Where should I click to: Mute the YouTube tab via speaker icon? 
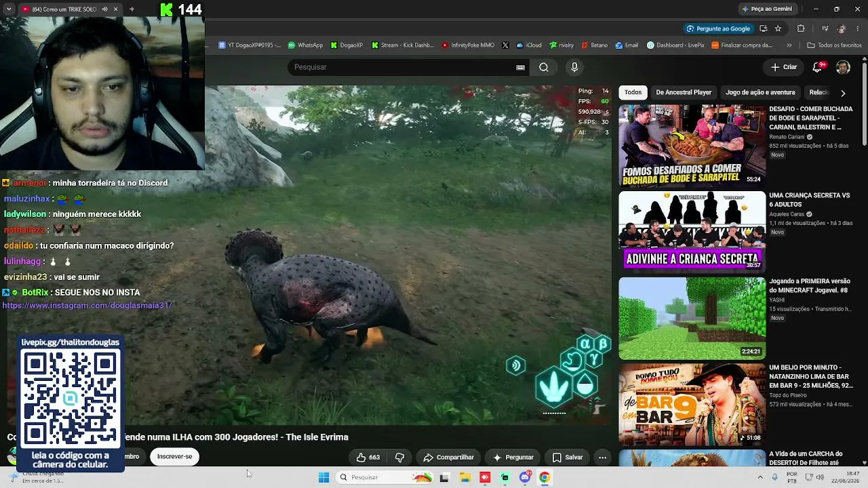[x=104, y=9]
